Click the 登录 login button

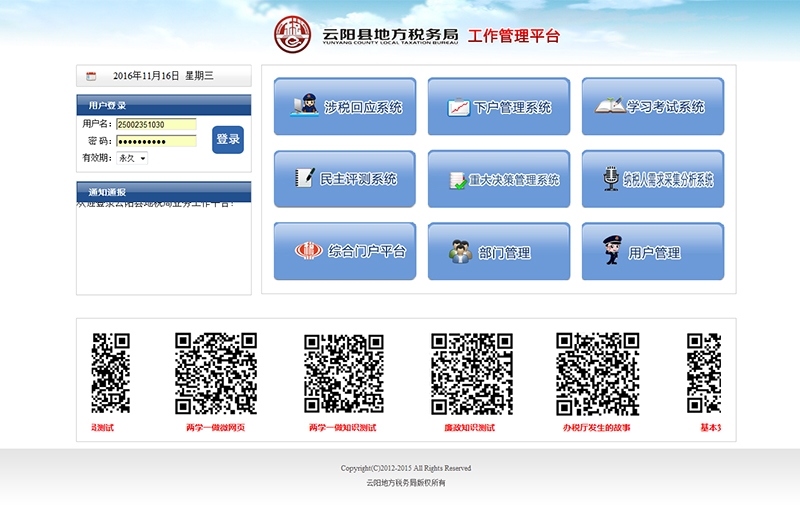tap(228, 139)
